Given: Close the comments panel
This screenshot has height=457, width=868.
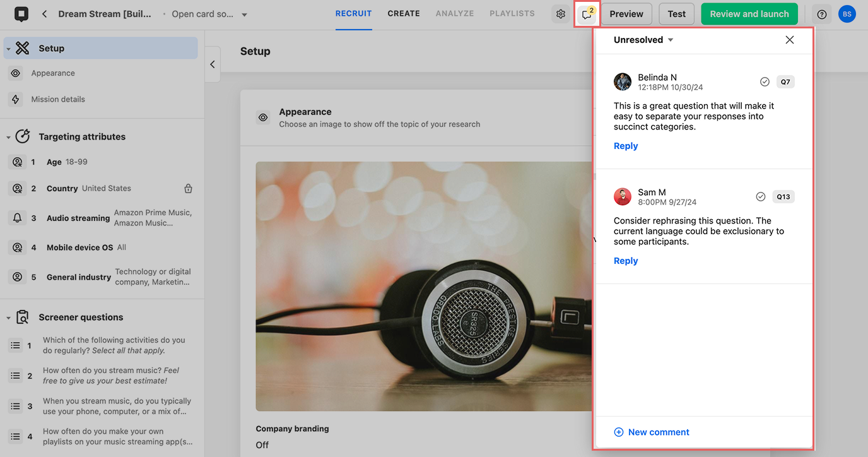Looking at the screenshot, I should point(790,40).
